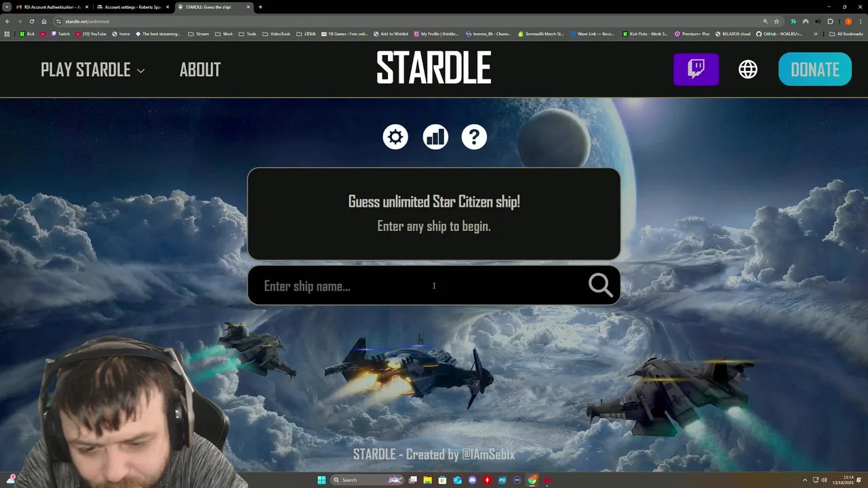Viewport: 868px width, 488px height.
Task: Open Microsoft Store from taskbar
Action: pyautogui.click(x=442, y=480)
